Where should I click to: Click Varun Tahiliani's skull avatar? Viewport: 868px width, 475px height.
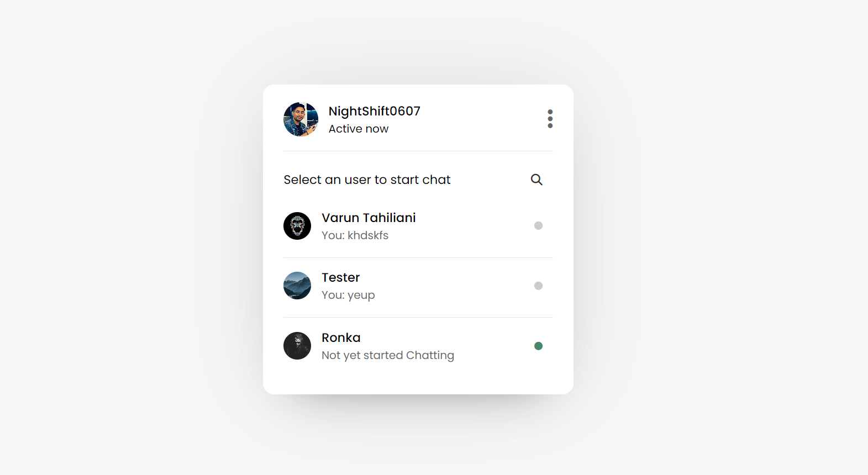click(x=297, y=226)
